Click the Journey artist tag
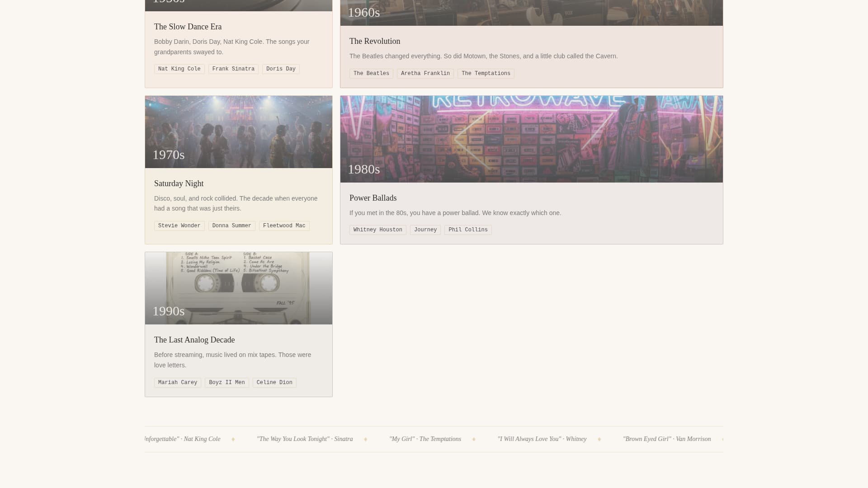The height and width of the screenshot is (488, 868). (425, 230)
